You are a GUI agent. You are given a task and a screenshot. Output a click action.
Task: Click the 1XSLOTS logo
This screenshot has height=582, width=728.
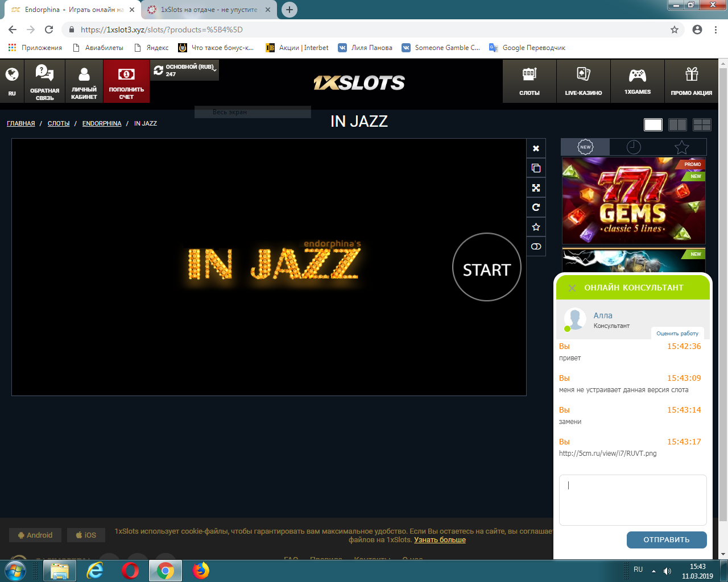pos(359,83)
